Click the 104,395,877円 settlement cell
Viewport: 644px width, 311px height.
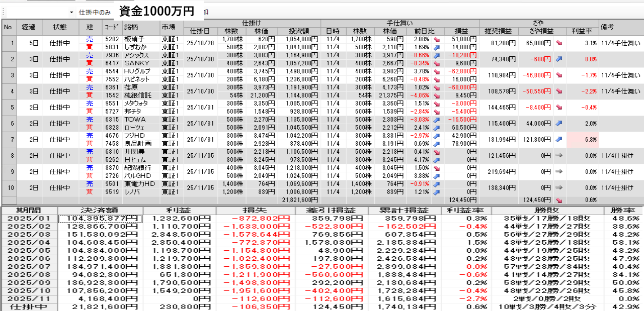(x=100, y=219)
